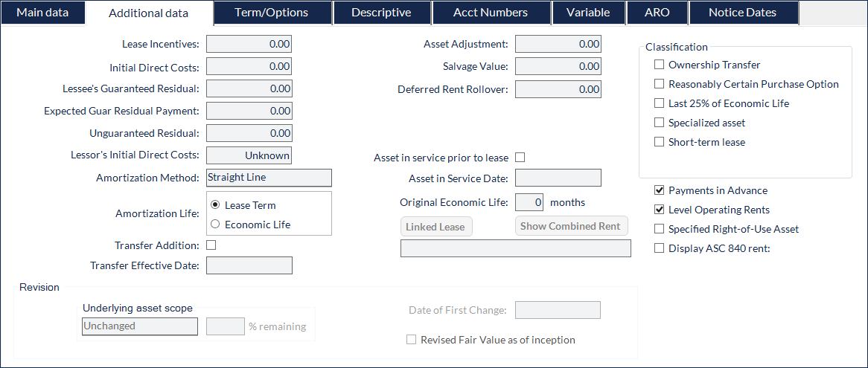Image resolution: width=868 pixels, height=368 pixels.
Task: Select the ARO tab
Action: point(657,13)
